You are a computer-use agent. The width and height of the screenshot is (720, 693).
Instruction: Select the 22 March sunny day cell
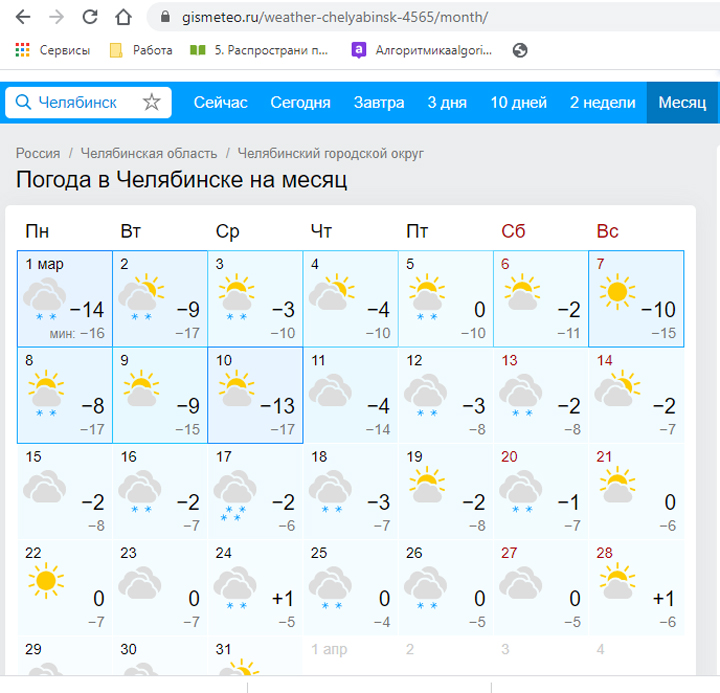(65, 588)
